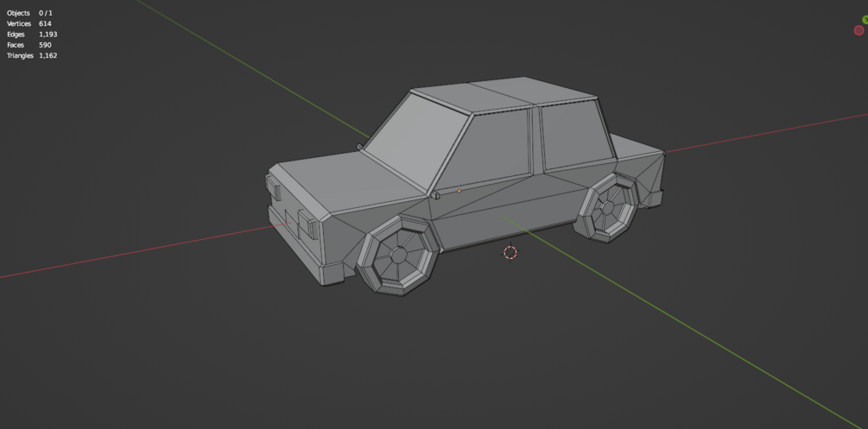Screen dimensions: 868x429
Task: Click the "Edges 1,193" statistic
Action: click(32, 35)
